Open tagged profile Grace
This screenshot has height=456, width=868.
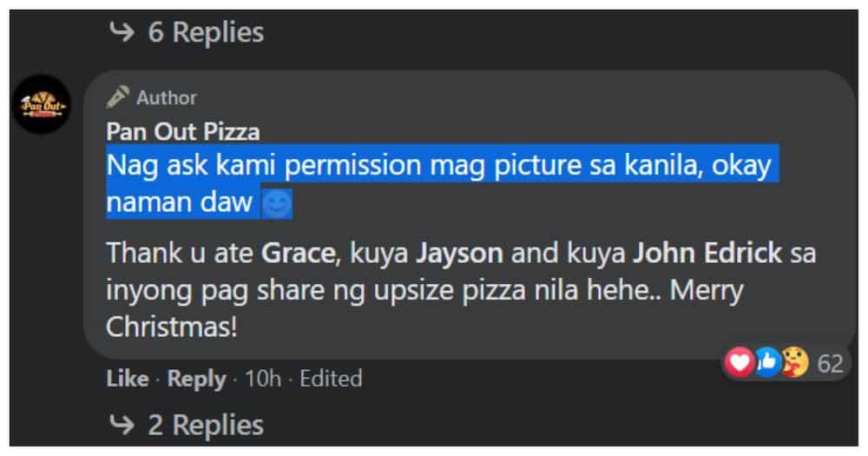coord(298,254)
